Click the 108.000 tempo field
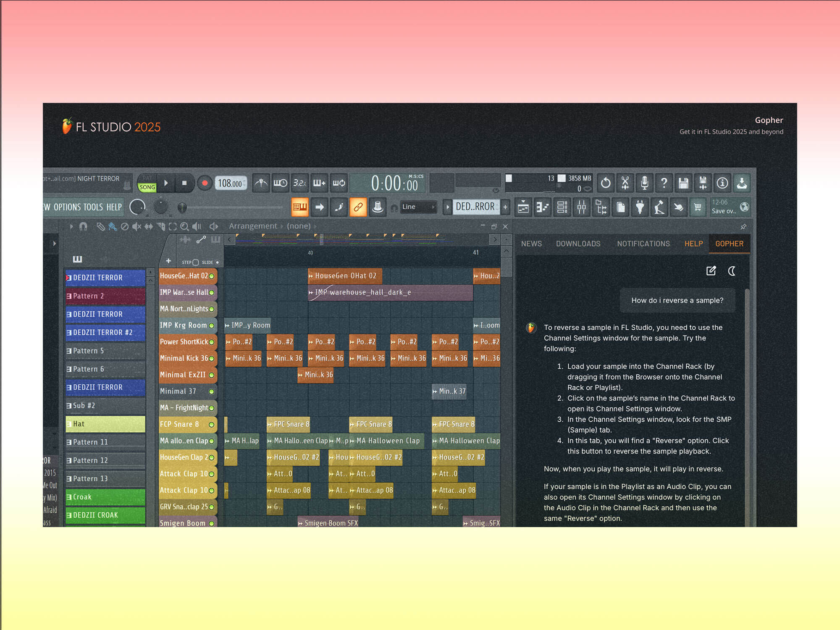 pos(230,184)
